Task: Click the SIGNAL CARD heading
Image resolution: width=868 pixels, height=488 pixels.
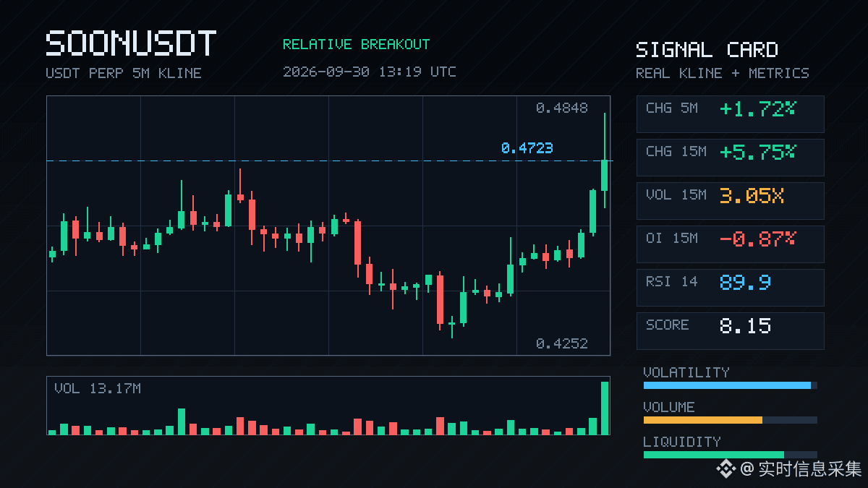Action: tap(707, 50)
